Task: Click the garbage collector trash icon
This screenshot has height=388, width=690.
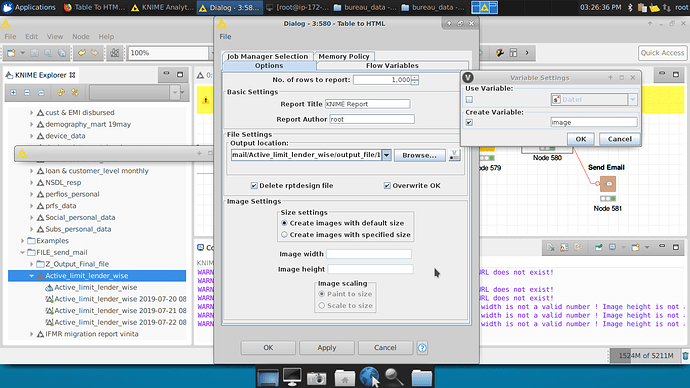Action: [685, 355]
